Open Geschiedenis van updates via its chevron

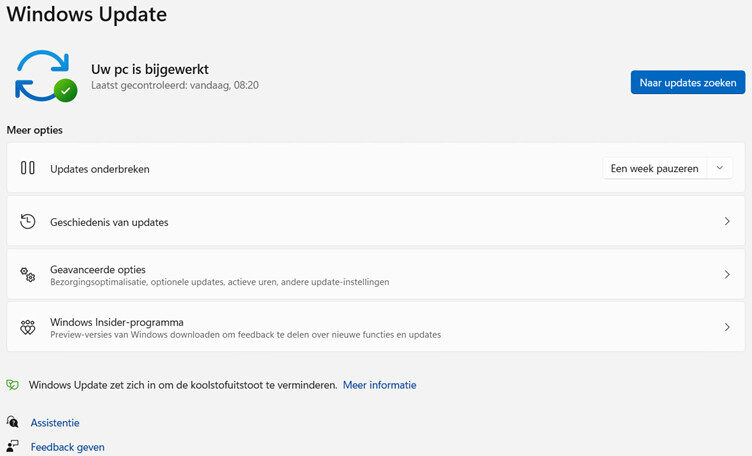click(727, 221)
